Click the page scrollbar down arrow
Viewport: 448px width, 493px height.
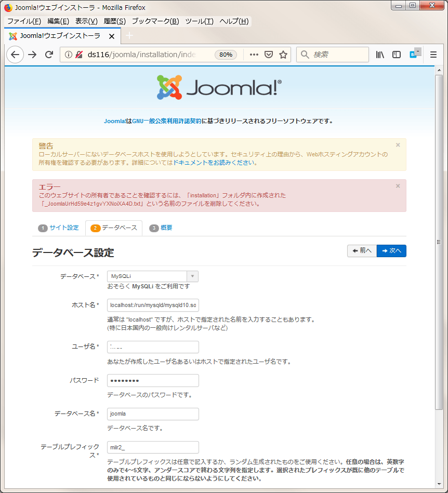(x=439, y=484)
